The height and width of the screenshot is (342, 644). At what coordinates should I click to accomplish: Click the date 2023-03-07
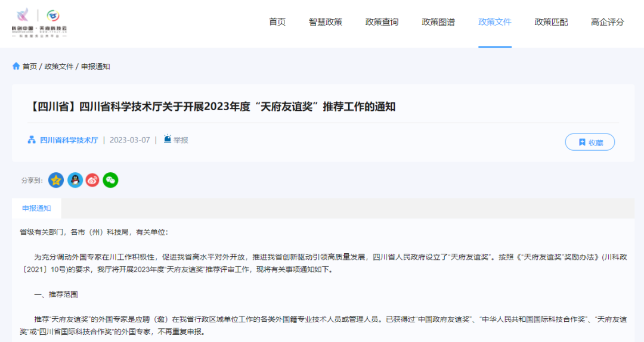tap(130, 140)
